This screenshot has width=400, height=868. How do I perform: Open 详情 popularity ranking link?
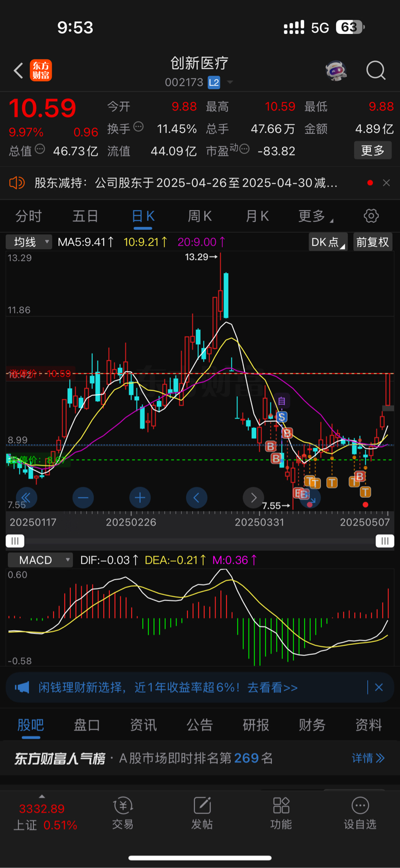point(368,758)
